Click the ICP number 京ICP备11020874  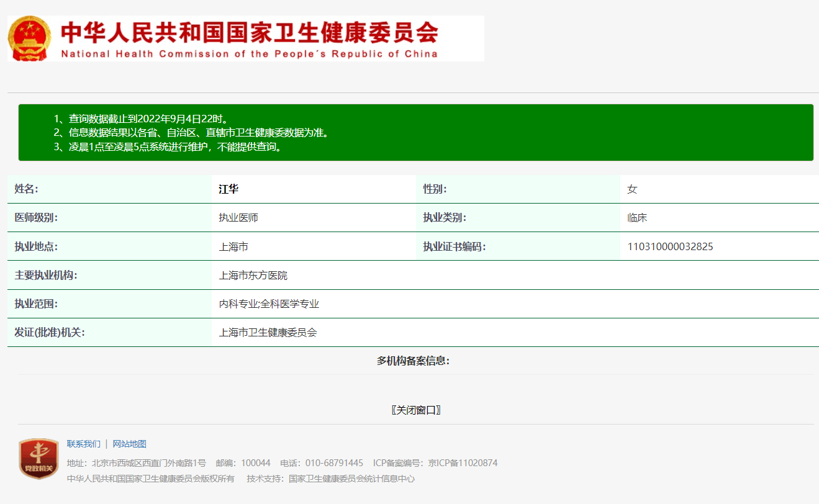[x=463, y=463]
